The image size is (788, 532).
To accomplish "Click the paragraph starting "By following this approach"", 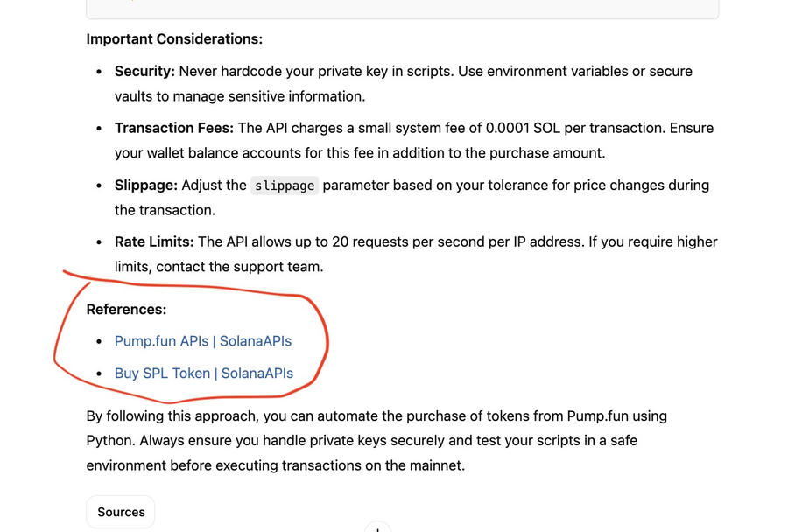I will pos(376,441).
